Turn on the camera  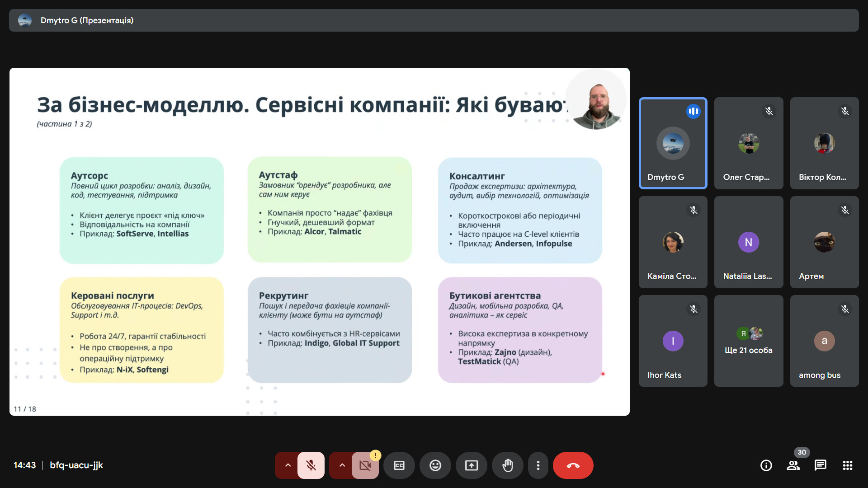point(365,465)
